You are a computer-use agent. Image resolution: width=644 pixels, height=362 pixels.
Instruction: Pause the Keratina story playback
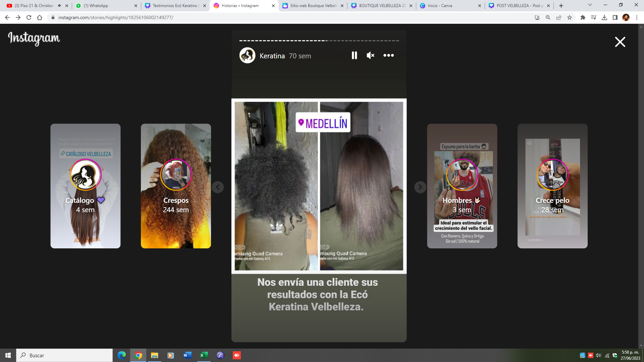(x=354, y=55)
